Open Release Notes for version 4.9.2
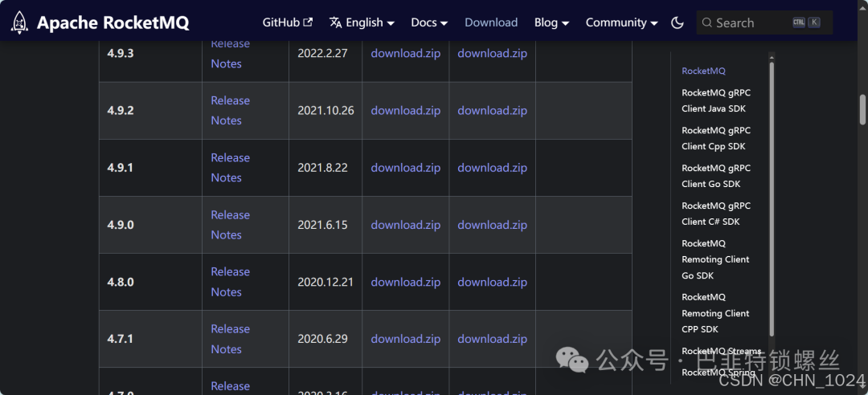Screen dimensions: 868x395 (230, 111)
